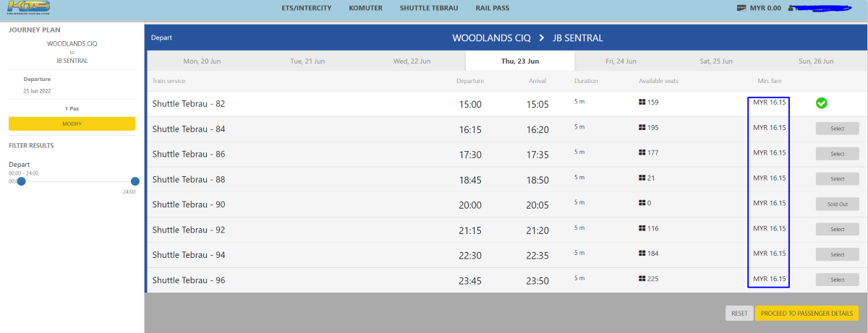
Task: Click the 23:50 arrival time
Action: 538,281
